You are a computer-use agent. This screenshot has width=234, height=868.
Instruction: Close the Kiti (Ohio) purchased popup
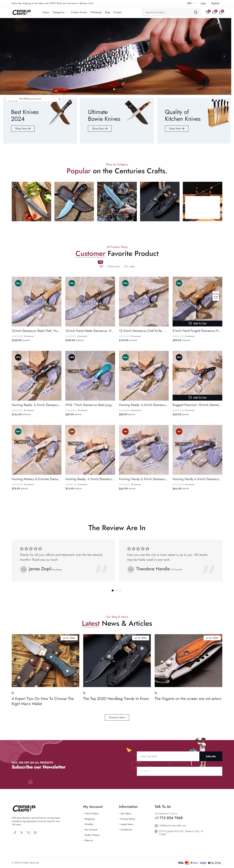tap(60, 99)
